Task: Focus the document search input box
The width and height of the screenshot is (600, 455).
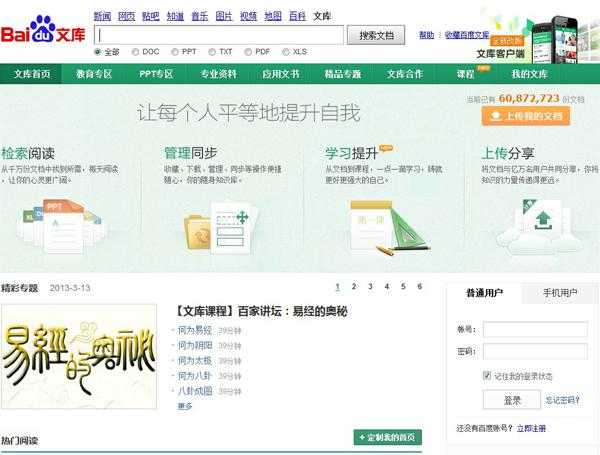Action: click(x=219, y=35)
